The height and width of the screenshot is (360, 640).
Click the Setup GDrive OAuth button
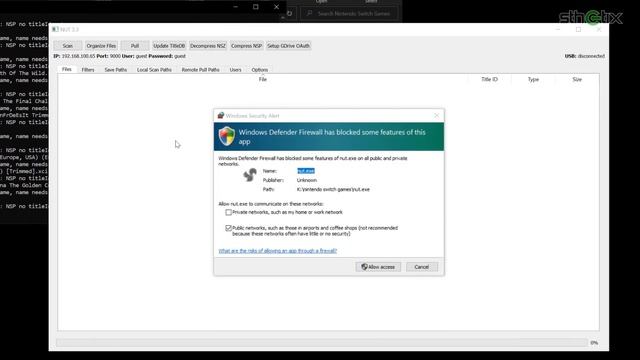[x=289, y=46]
